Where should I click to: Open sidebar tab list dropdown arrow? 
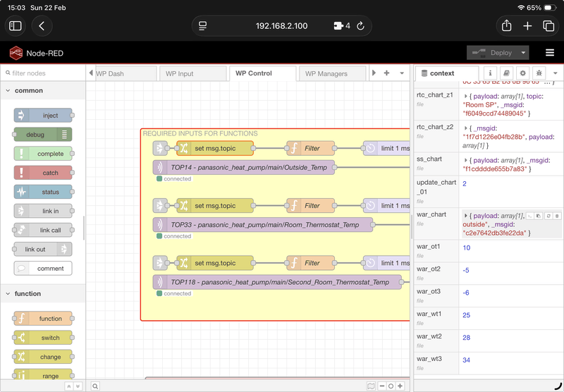pos(556,73)
